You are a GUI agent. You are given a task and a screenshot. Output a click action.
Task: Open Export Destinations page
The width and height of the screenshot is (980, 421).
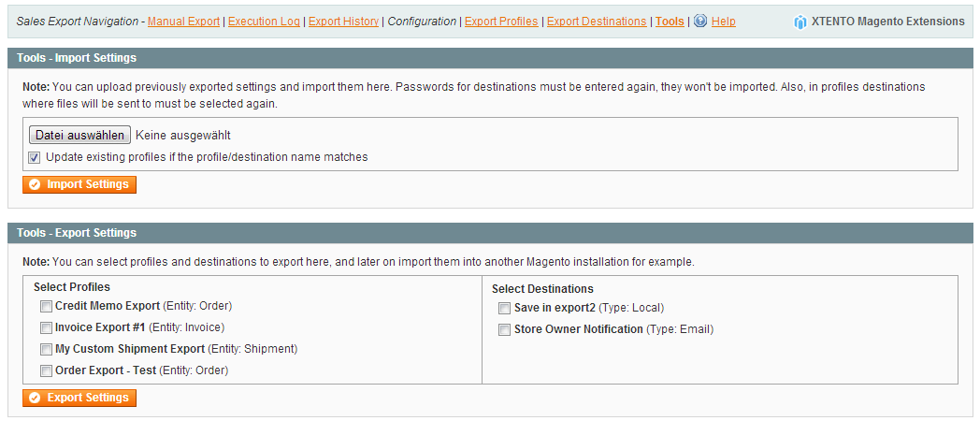point(597,22)
